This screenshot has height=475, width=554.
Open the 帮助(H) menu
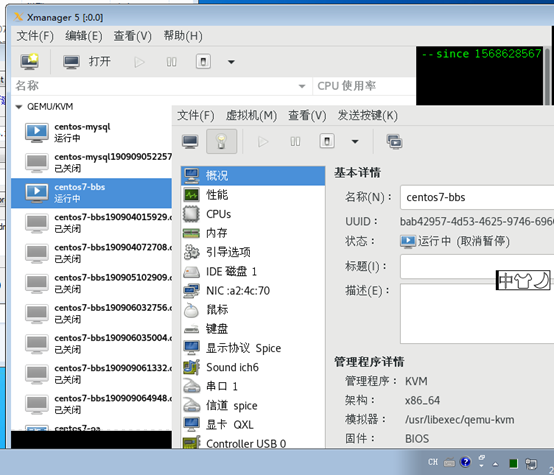coord(183,36)
